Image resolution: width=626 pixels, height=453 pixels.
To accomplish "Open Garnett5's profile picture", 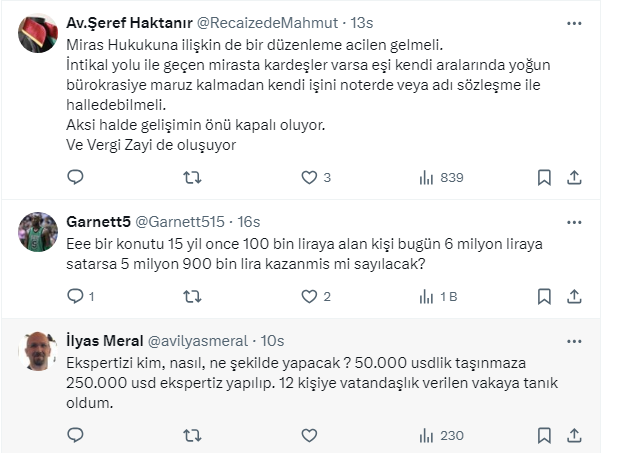I will coord(38,232).
